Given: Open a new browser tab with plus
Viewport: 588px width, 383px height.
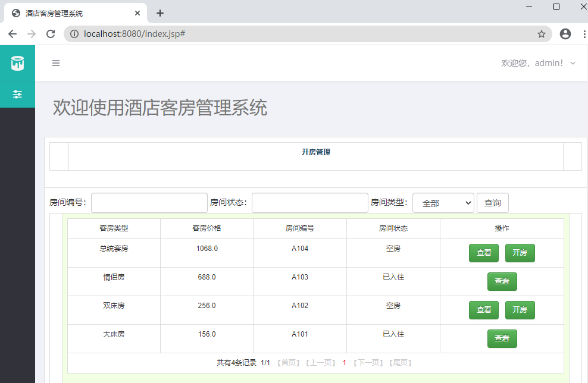Looking at the screenshot, I should (160, 13).
